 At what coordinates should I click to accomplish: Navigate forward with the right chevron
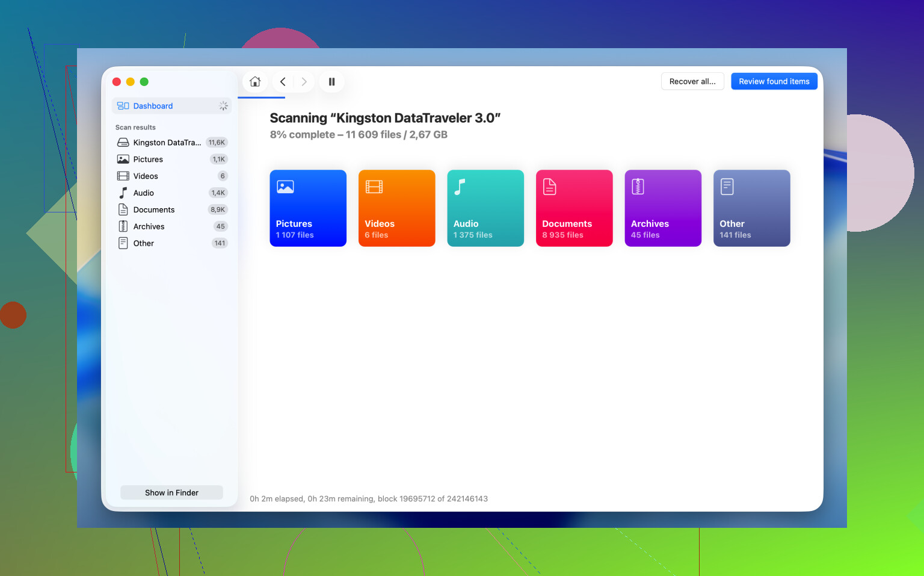[304, 81]
